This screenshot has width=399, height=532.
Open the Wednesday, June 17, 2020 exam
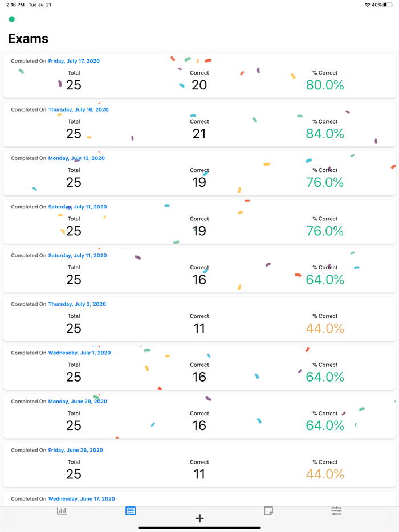point(82,499)
